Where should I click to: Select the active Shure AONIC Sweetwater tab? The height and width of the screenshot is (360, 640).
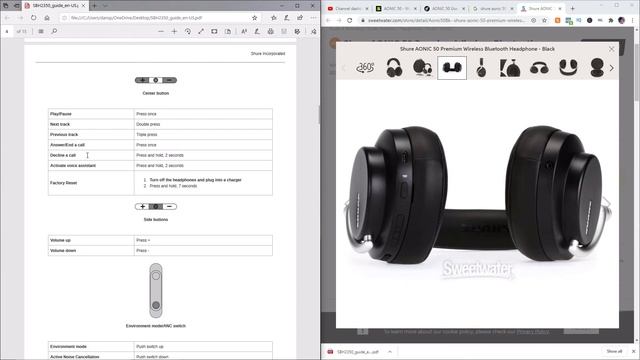click(x=541, y=9)
